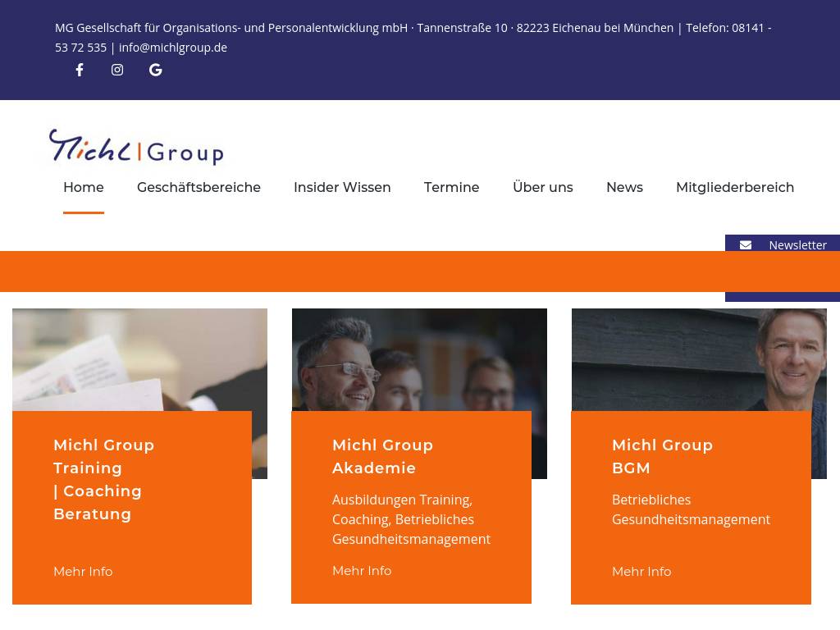
Task: Click Mehr Info under Michl Group BGM
Action: coord(641,572)
